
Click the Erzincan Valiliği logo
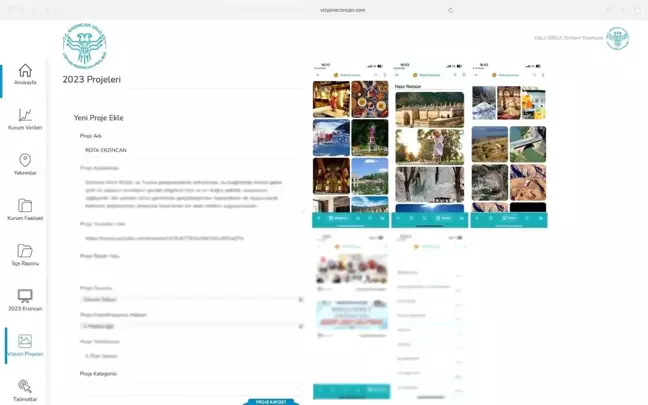pos(85,45)
